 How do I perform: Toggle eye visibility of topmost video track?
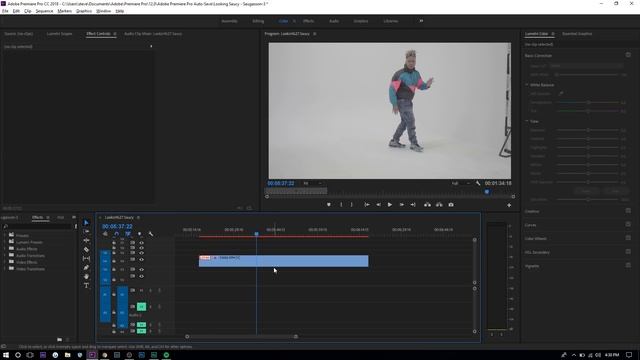[142, 242]
